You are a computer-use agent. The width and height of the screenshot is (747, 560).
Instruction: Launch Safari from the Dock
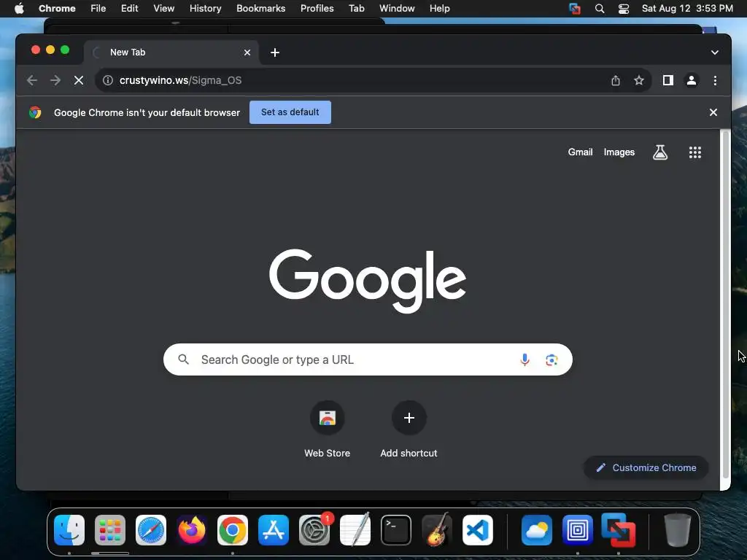[151, 530]
